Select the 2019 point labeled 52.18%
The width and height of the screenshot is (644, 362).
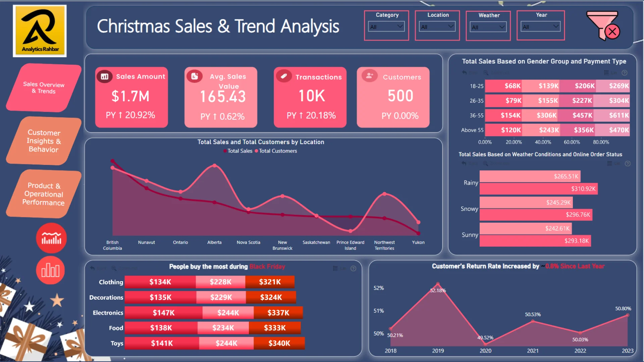pos(438,284)
